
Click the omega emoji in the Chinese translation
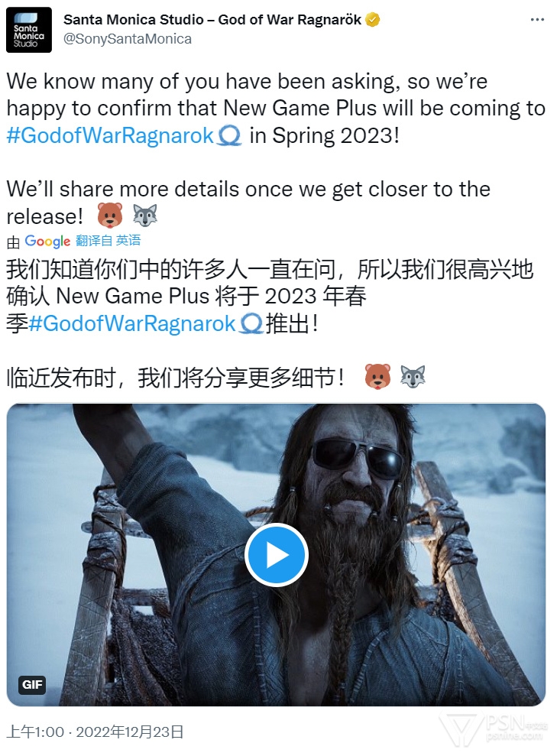(x=251, y=323)
